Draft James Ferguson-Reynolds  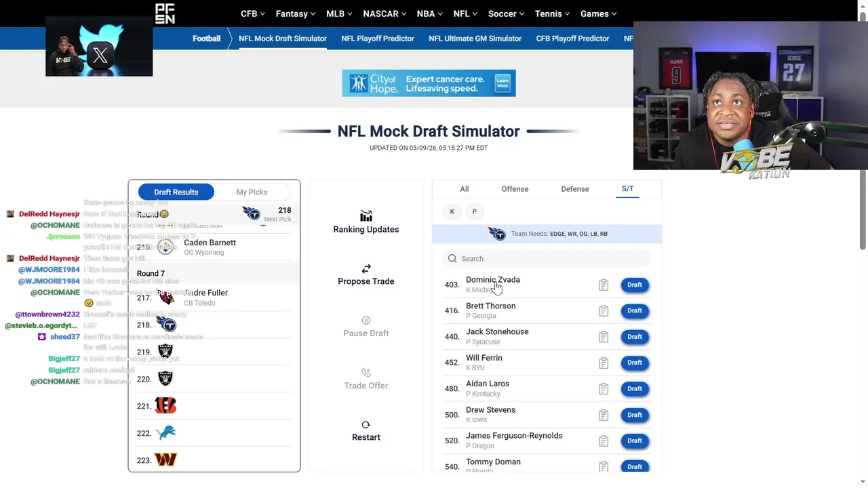635,441
